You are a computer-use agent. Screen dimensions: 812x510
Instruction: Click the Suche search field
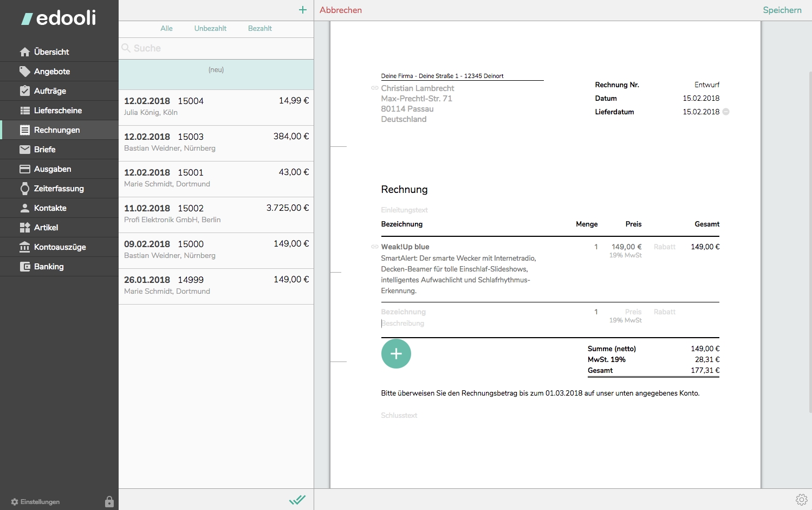pyautogui.click(x=216, y=48)
